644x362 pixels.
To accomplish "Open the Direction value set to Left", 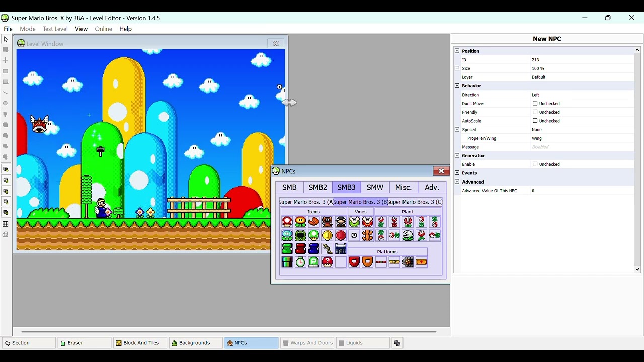I will (x=582, y=95).
